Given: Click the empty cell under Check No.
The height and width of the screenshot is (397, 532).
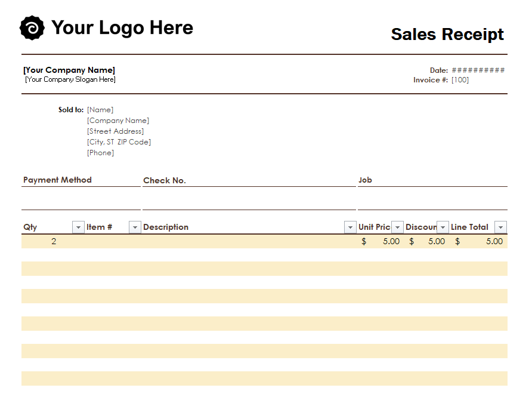Looking at the screenshot, I should [249, 198].
